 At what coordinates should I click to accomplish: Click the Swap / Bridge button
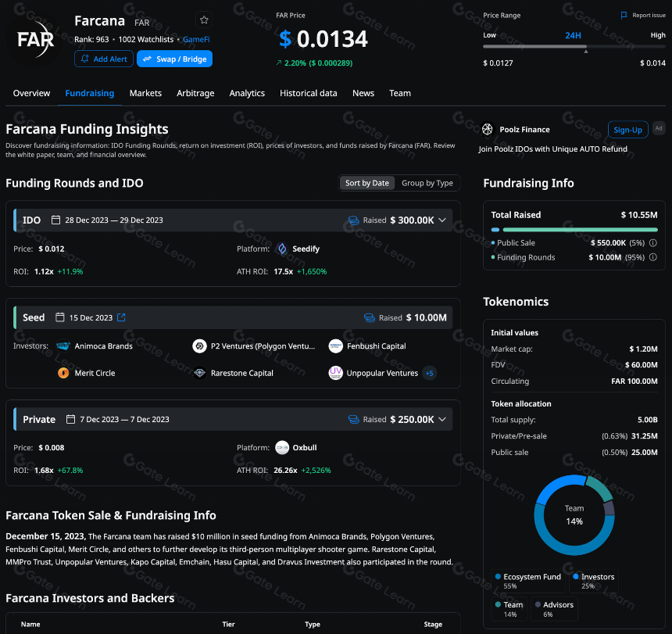point(174,59)
